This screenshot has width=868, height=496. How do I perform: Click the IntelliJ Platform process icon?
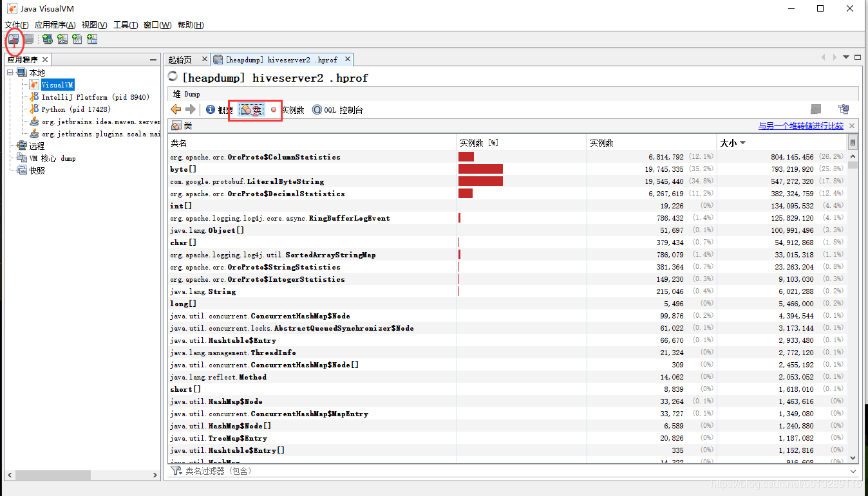tap(35, 97)
